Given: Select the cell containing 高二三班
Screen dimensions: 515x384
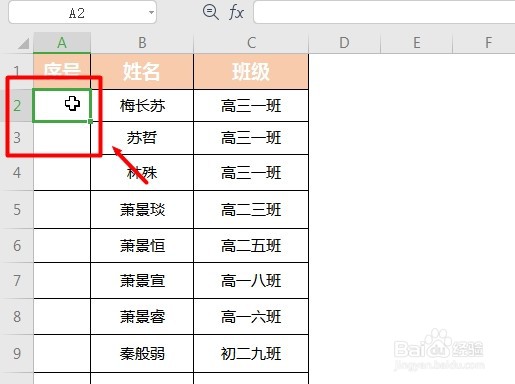Looking at the screenshot, I should (251, 209).
